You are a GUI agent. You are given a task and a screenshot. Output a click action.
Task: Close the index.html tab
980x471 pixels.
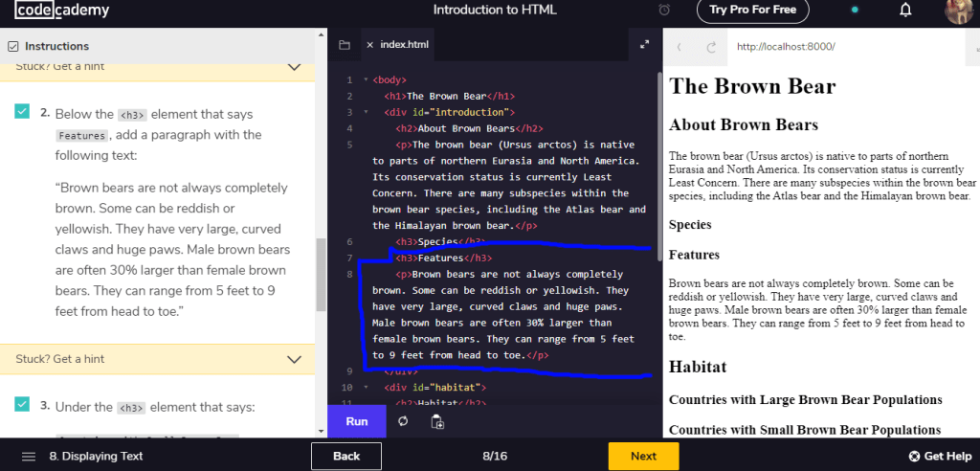(x=369, y=45)
